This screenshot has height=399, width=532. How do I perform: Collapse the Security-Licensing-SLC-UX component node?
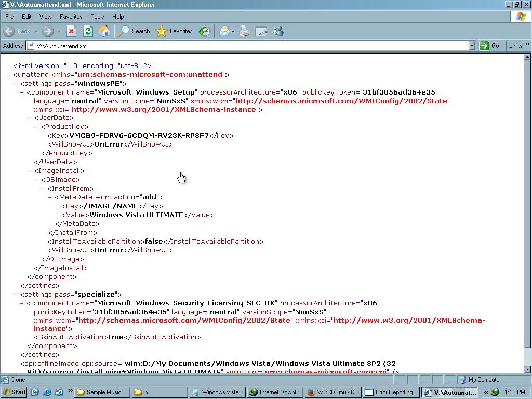pos(22,303)
